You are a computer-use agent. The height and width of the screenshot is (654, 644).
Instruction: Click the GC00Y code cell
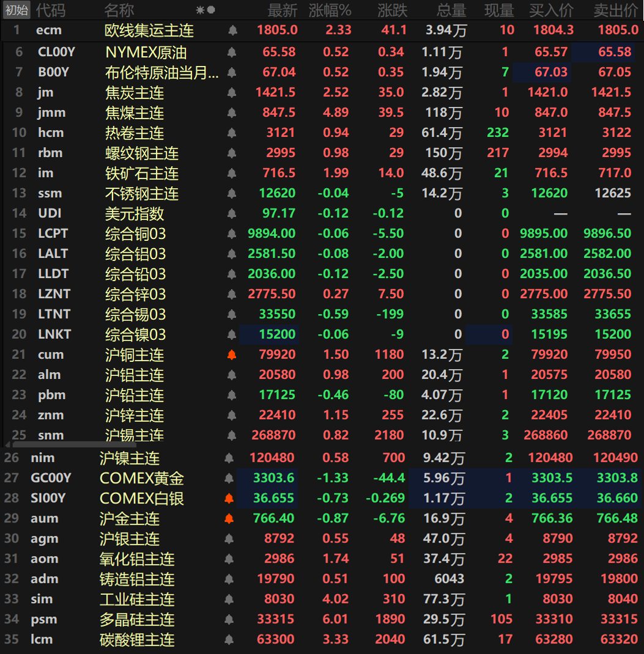(x=51, y=477)
